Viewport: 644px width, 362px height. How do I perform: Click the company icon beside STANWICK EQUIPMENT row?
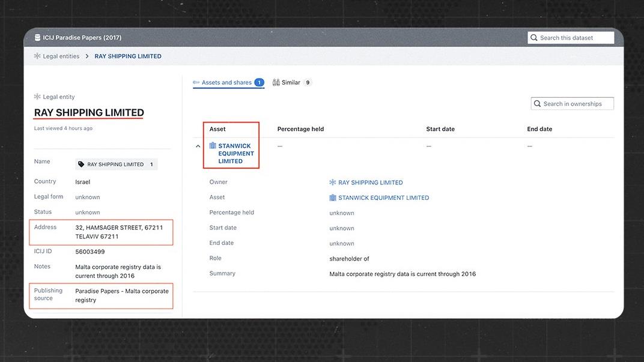coord(213,146)
